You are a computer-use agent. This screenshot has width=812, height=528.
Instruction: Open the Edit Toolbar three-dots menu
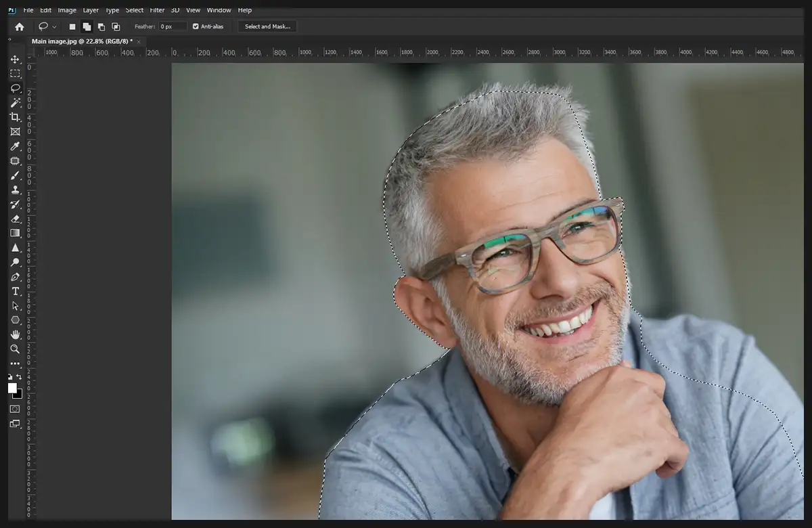15,364
